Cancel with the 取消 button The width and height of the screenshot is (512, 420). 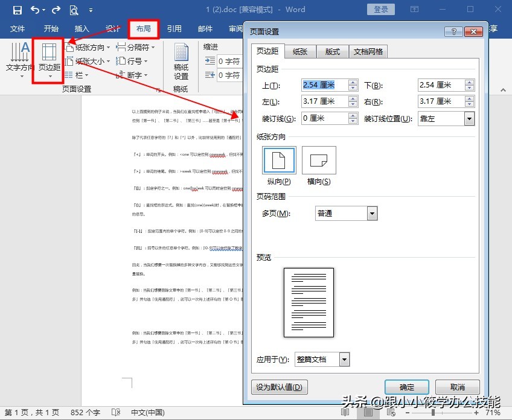click(458, 387)
